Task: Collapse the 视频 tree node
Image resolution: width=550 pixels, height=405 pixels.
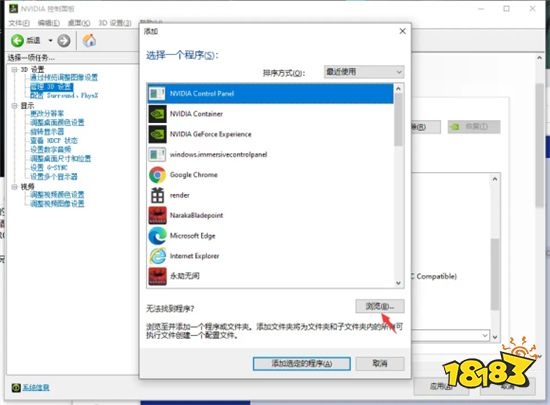Action: point(14,187)
